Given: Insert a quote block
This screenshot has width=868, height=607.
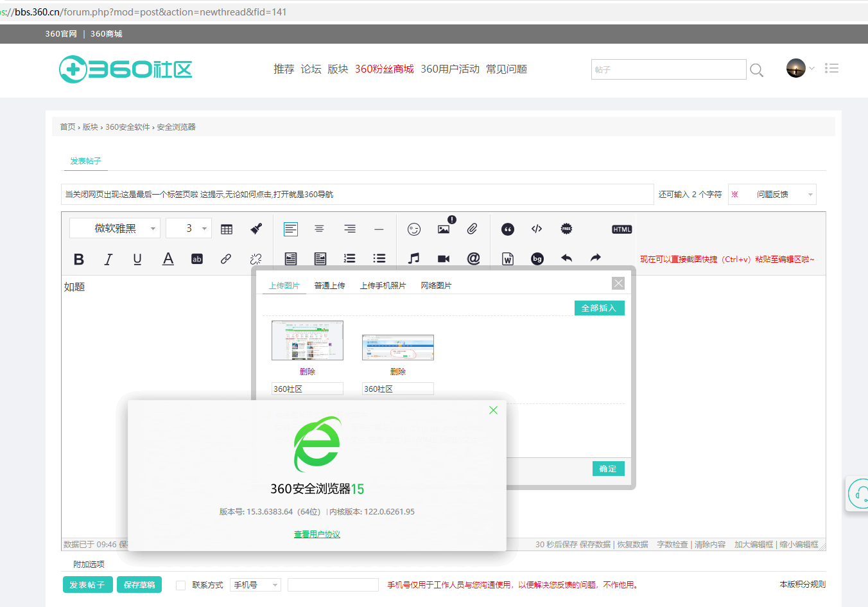Looking at the screenshot, I should point(508,229).
